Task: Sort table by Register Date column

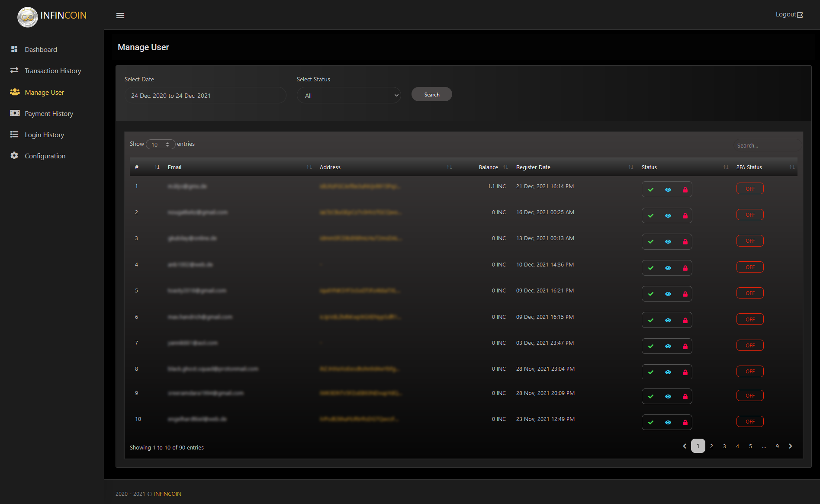Action: [x=533, y=167]
